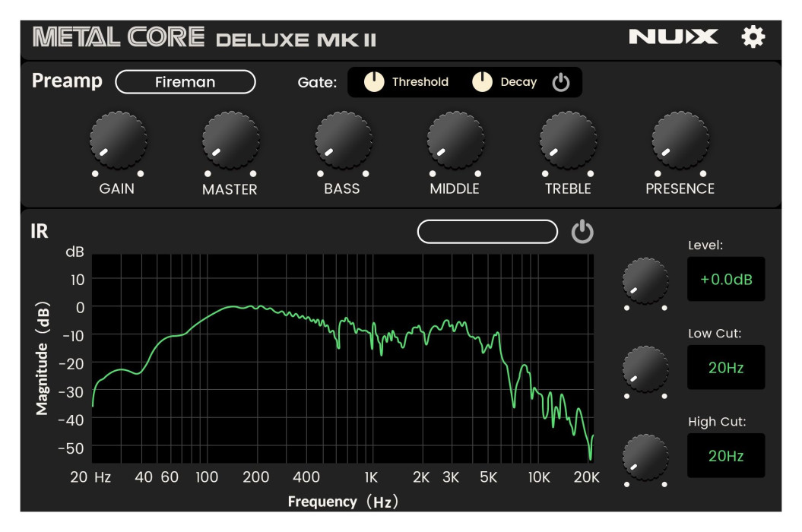Image resolution: width=802 pixels, height=532 pixels.
Task: Click the +0.0dB Level display
Action: click(x=726, y=280)
